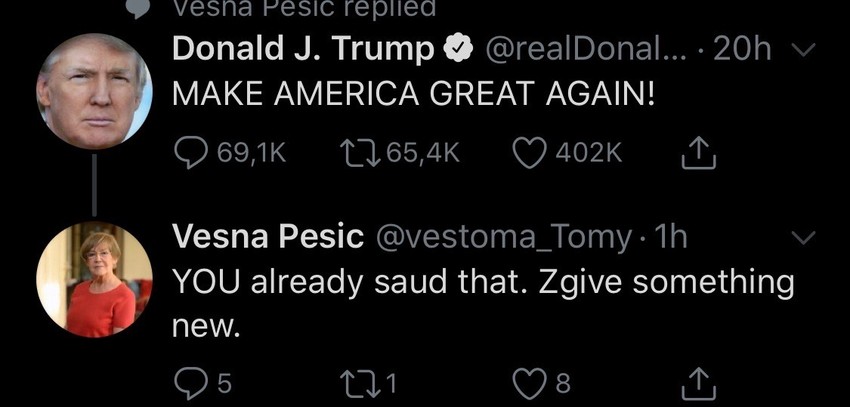Viewport: 850px width, 407px height.
Task: Expand options chevron on Trump's tweet
Action: click(x=804, y=49)
